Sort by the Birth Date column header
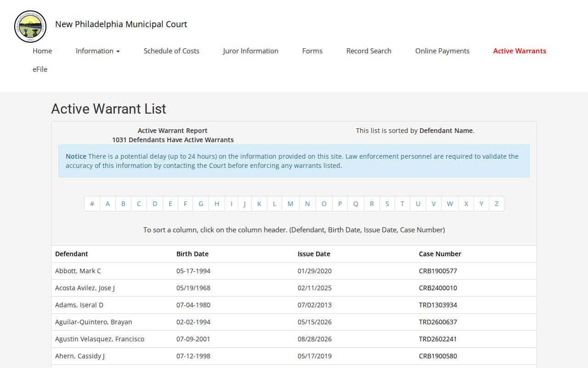 [192, 254]
